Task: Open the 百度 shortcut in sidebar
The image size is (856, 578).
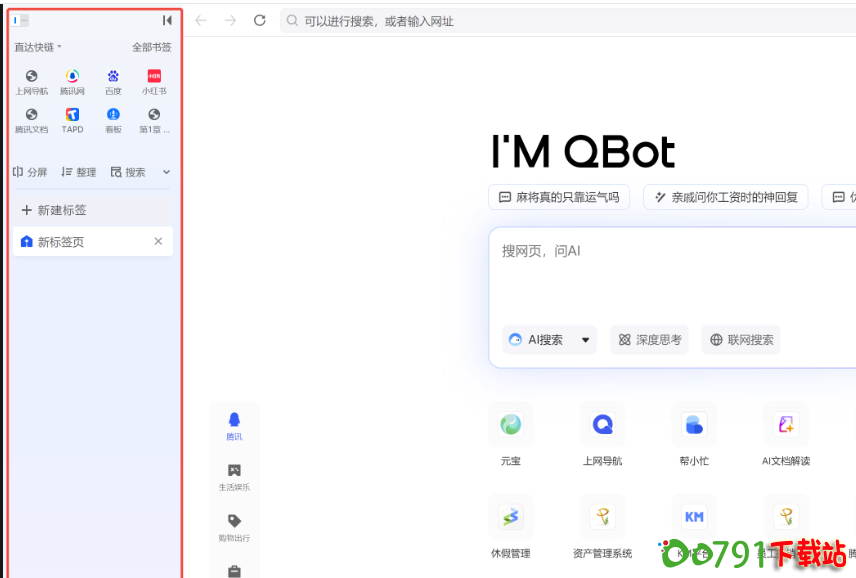Action: (x=113, y=77)
